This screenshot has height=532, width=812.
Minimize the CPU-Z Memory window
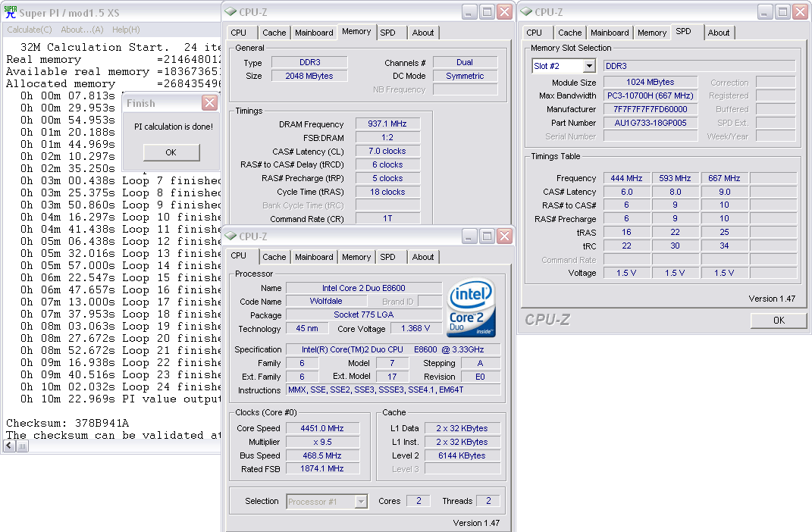click(469, 12)
